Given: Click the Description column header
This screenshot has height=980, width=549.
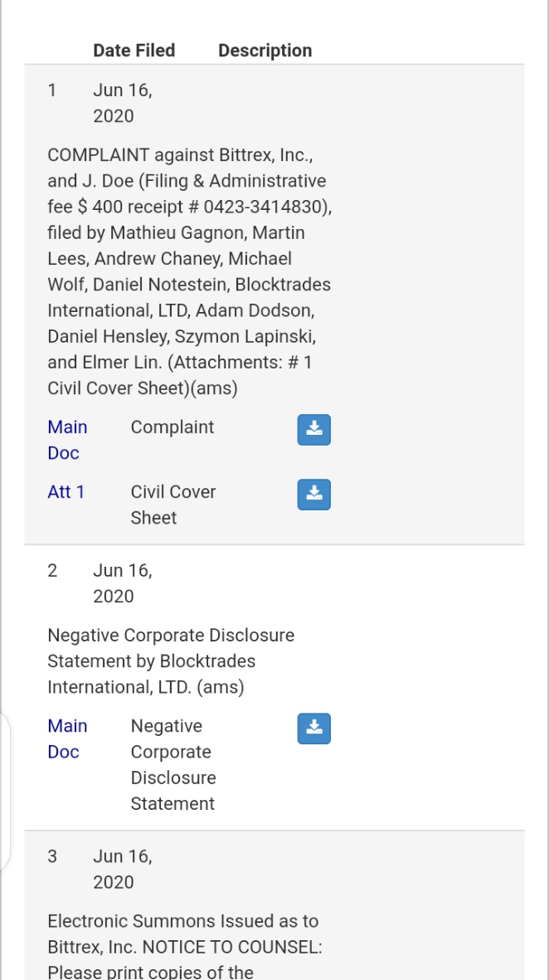Looking at the screenshot, I should pyautogui.click(x=265, y=51).
